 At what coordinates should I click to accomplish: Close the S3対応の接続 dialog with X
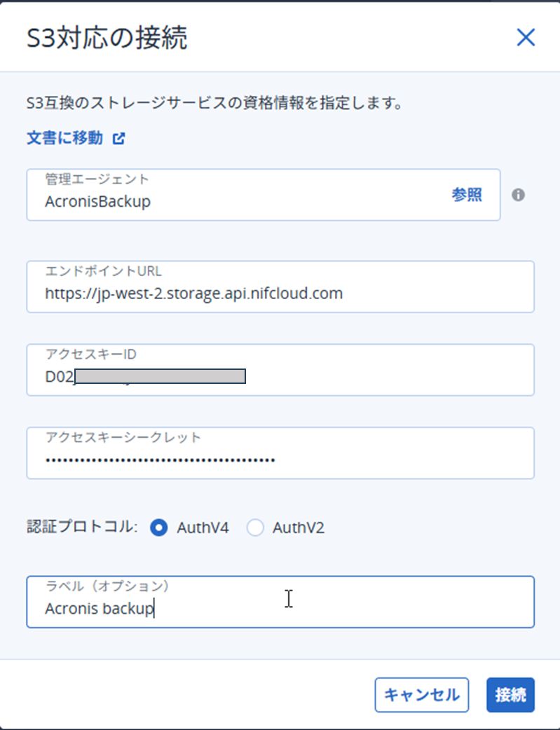[x=526, y=38]
